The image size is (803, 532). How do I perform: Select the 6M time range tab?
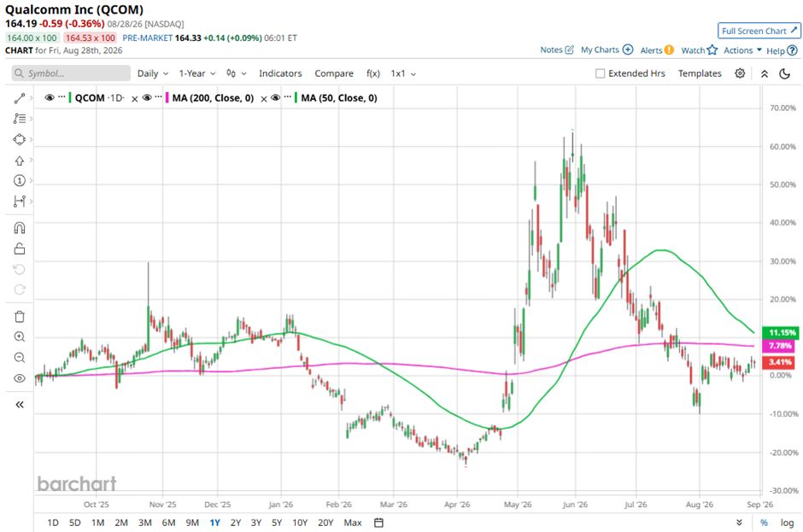coord(168,523)
